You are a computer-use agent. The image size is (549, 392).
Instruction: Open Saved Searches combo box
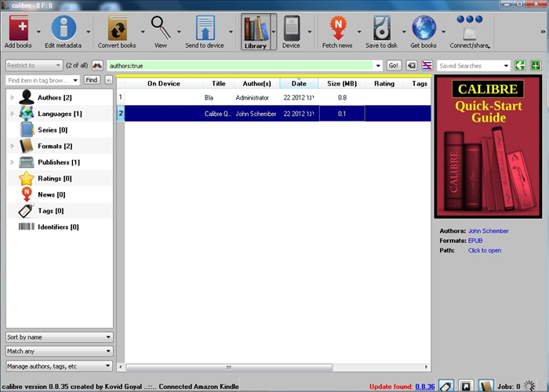click(x=474, y=65)
